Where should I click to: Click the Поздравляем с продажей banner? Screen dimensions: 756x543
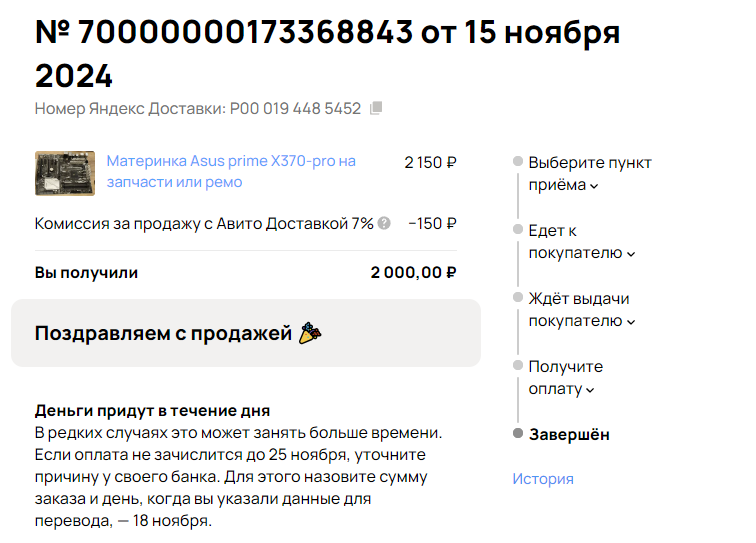[246, 333]
